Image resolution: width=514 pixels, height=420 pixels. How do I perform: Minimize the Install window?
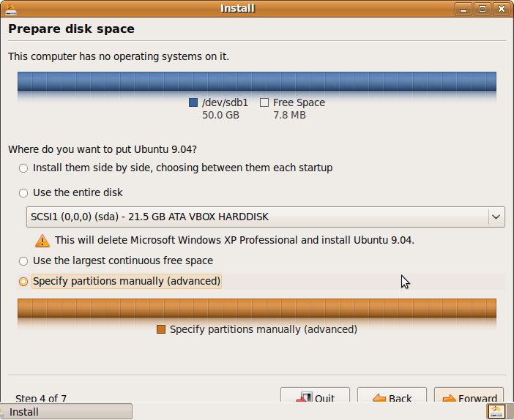tap(463, 9)
